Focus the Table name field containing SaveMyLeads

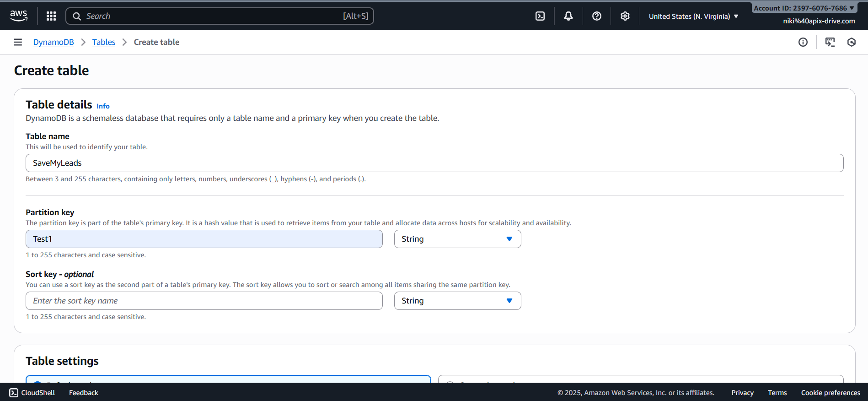[x=434, y=163]
